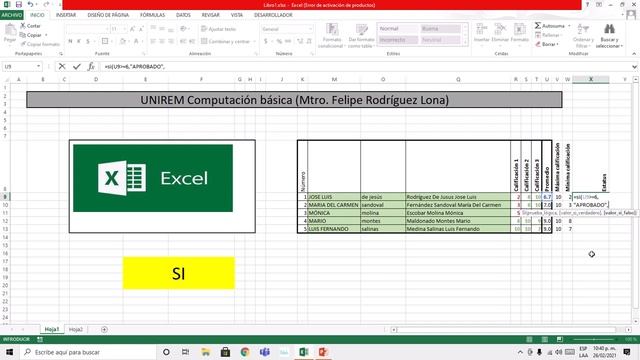Switch to Page Break Preview in status bar

coord(560,339)
